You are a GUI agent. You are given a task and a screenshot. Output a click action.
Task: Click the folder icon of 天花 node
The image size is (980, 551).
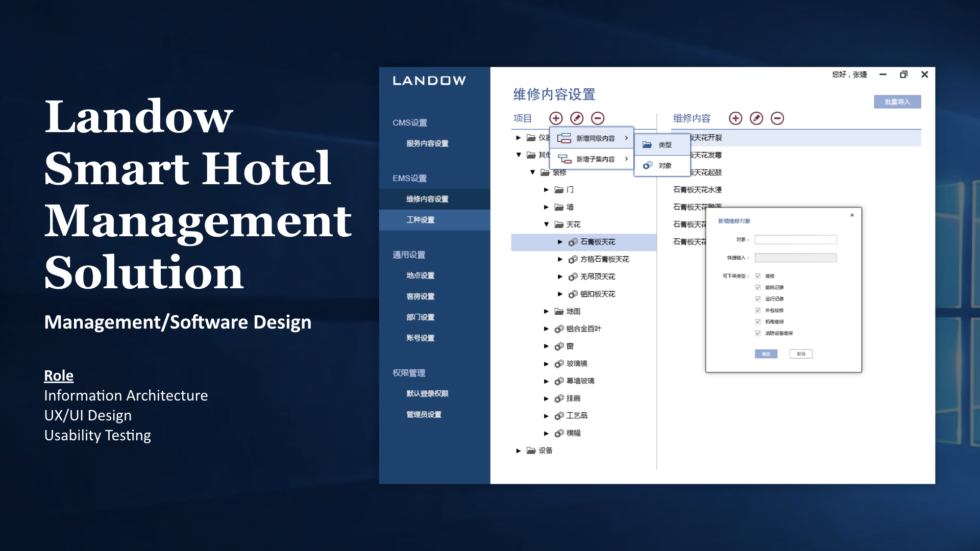(x=559, y=224)
